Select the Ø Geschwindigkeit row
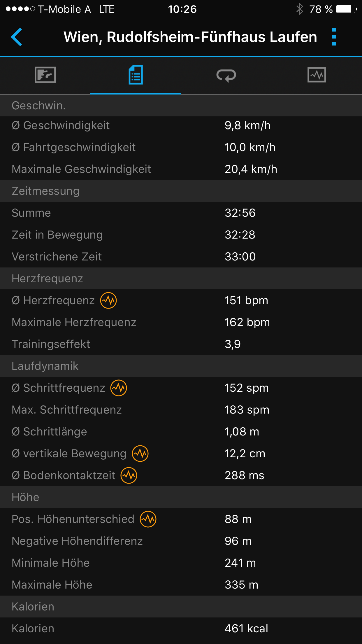Viewport: 362px width, 644px height. (x=181, y=125)
